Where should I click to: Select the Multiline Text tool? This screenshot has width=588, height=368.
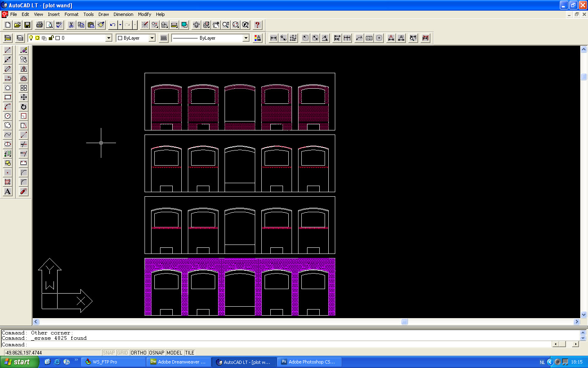coord(7,191)
